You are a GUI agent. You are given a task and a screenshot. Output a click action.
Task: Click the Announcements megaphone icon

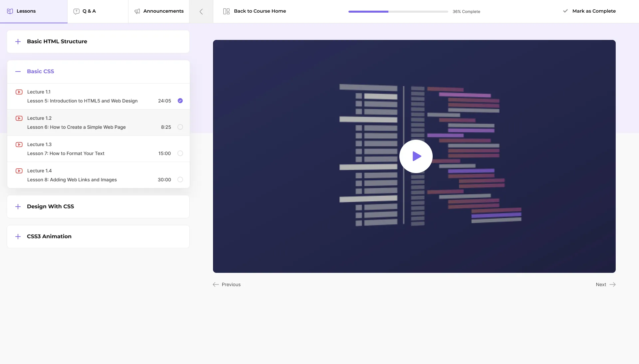[137, 11]
